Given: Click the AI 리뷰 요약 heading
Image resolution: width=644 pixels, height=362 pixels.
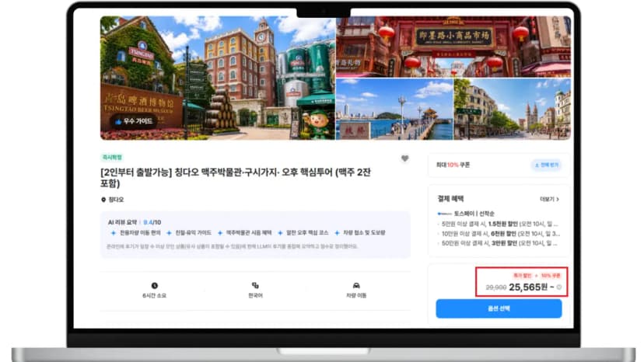Looking at the screenshot, I should coord(122,222).
